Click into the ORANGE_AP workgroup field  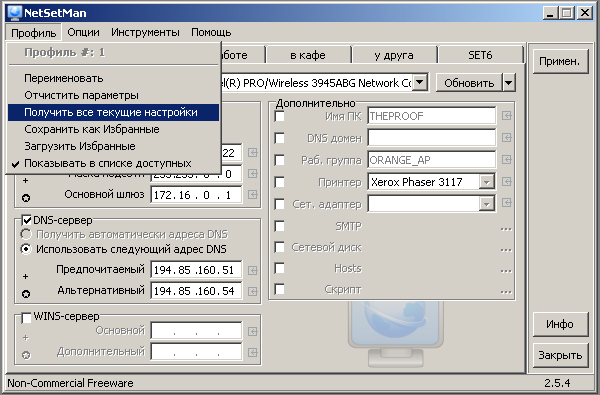coord(431,160)
